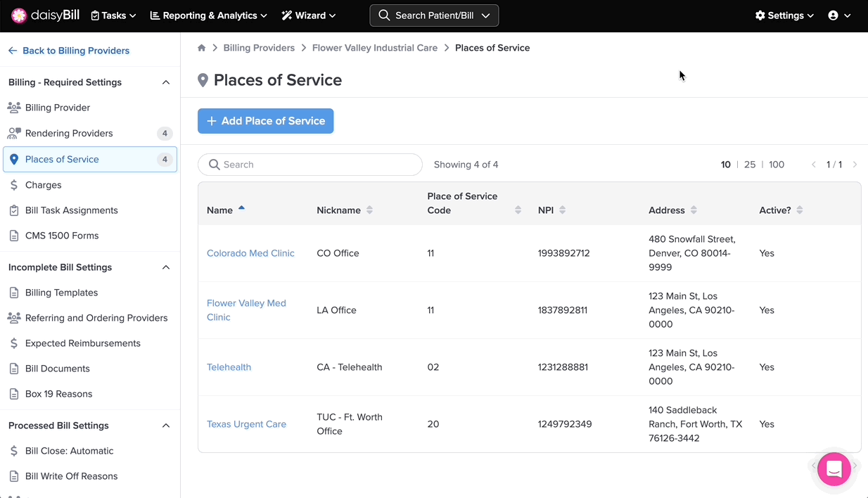Click NPI value 1249792349
The width and height of the screenshot is (868, 498).
(565, 424)
